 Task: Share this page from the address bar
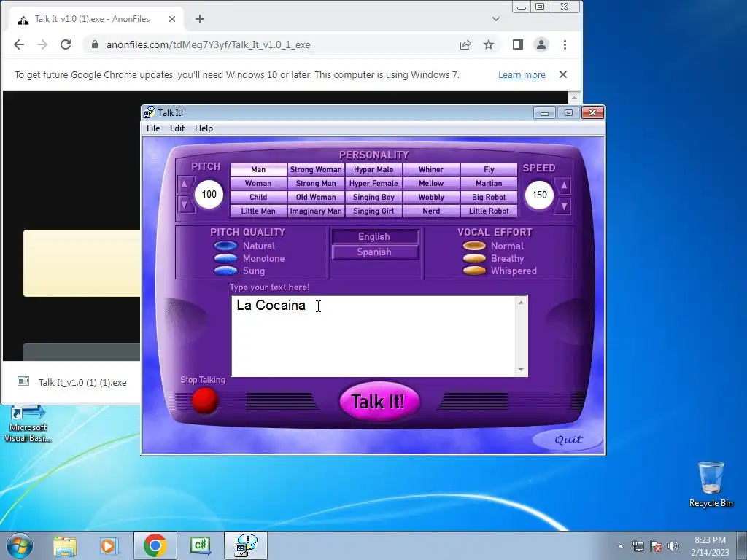(x=465, y=44)
